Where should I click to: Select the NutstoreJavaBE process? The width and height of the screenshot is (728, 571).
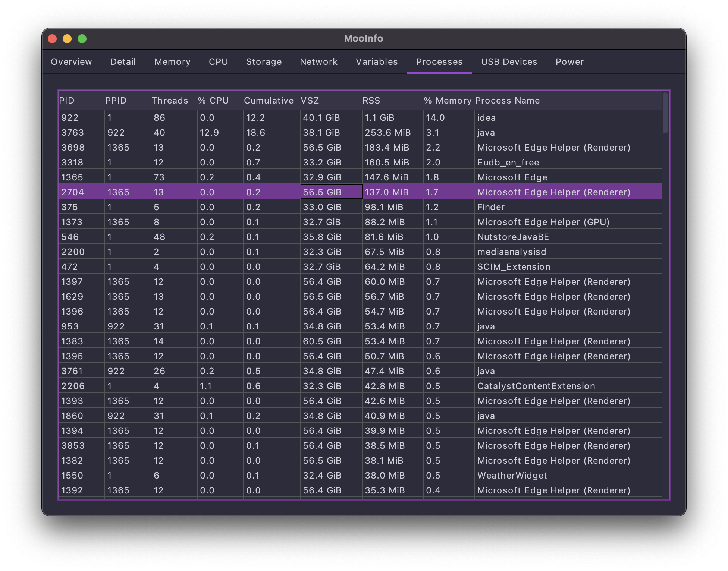tap(360, 237)
